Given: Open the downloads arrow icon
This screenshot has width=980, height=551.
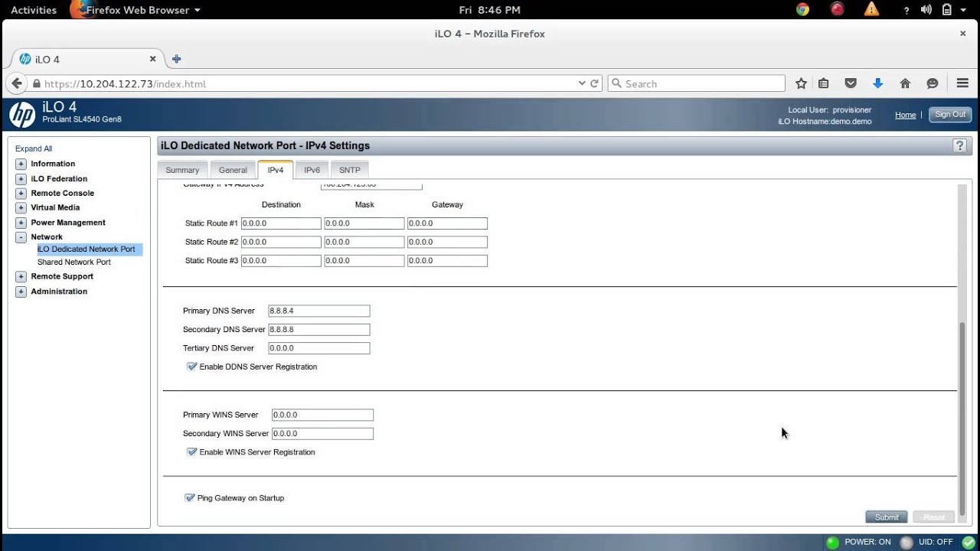Looking at the screenshot, I should pyautogui.click(x=878, y=83).
